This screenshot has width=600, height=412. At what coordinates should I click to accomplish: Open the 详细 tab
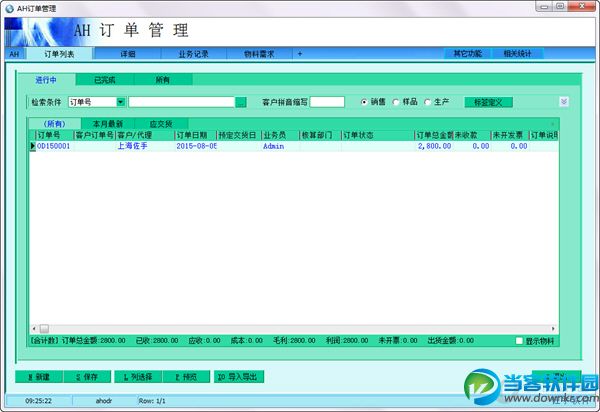pos(128,54)
